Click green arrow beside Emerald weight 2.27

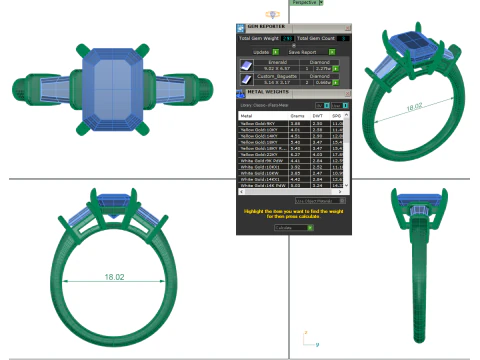[336, 69]
